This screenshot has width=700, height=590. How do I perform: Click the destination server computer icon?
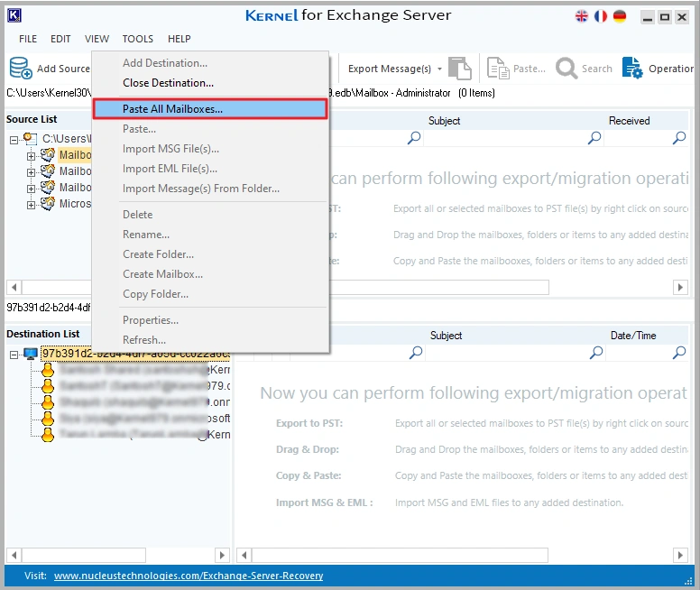(x=31, y=355)
